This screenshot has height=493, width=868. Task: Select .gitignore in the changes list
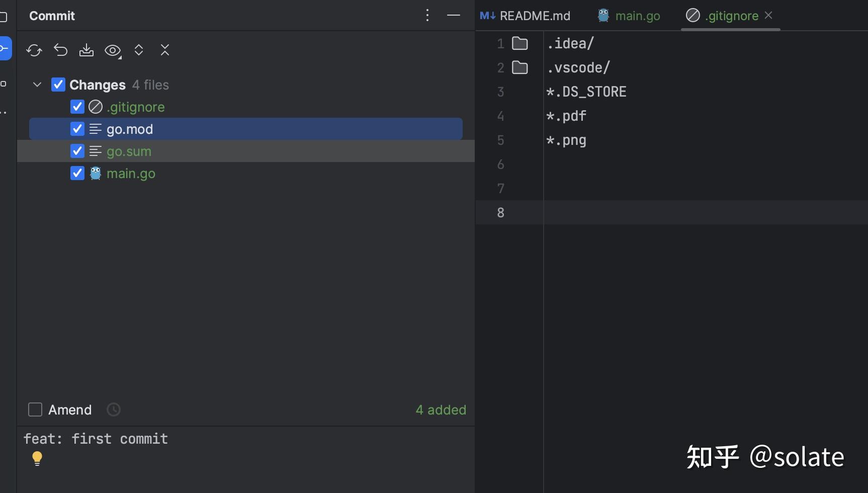coord(136,107)
